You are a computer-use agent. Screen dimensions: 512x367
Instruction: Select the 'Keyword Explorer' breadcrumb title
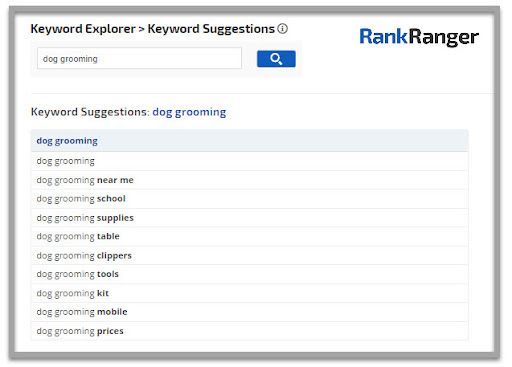83,29
